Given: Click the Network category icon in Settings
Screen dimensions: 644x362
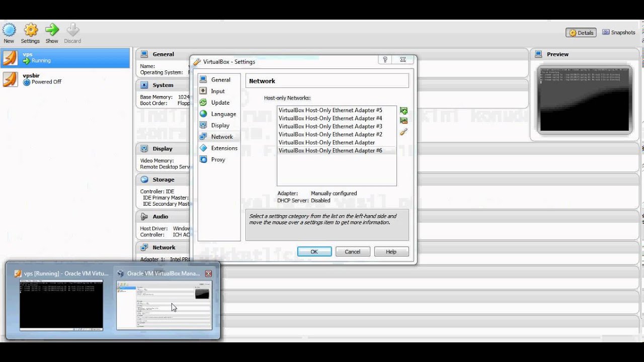Looking at the screenshot, I should [x=203, y=136].
